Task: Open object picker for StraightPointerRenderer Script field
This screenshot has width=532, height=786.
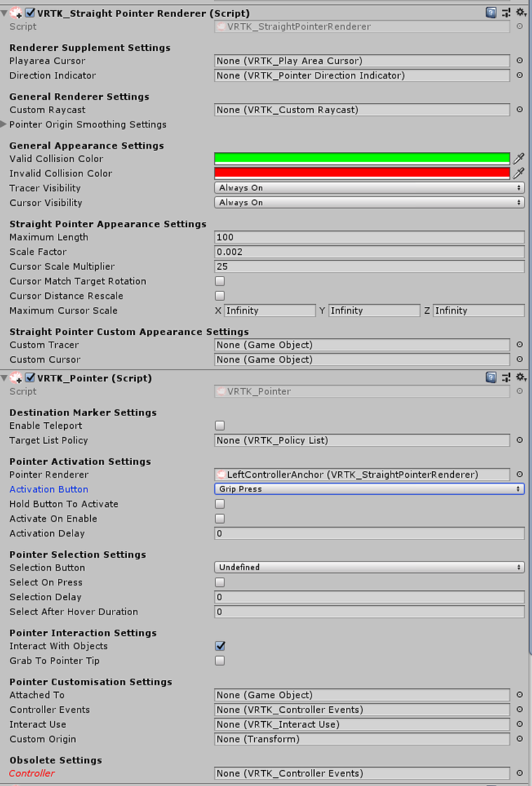Action: [x=519, y=26]
